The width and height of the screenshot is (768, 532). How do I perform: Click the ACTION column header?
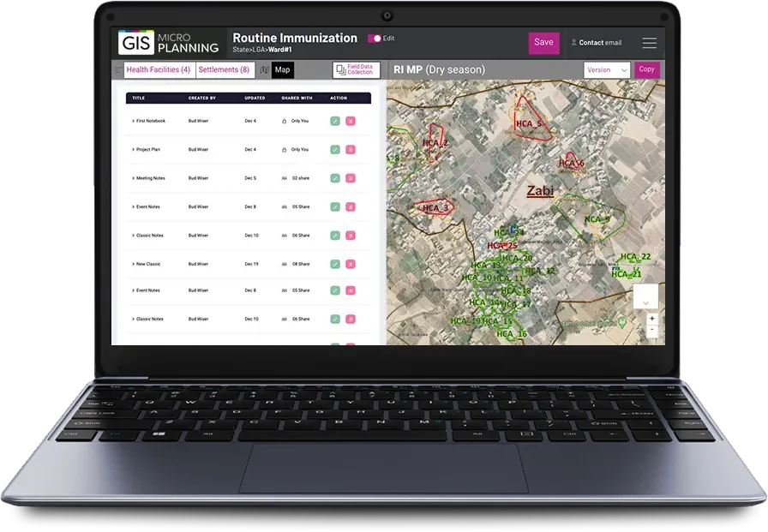point(339,98)
